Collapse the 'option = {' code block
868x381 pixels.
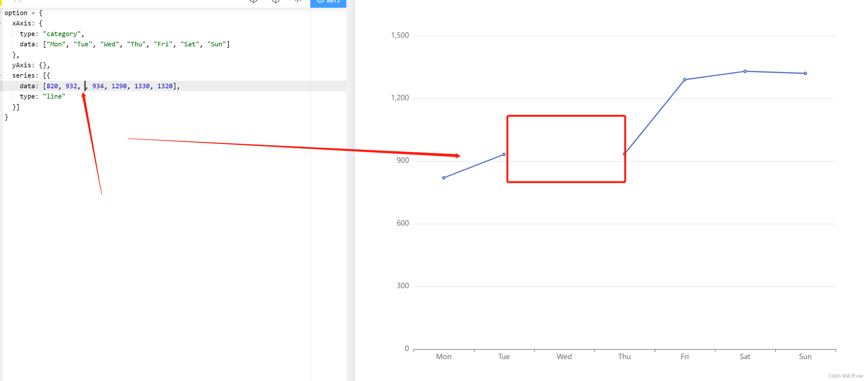coord(1,13)
